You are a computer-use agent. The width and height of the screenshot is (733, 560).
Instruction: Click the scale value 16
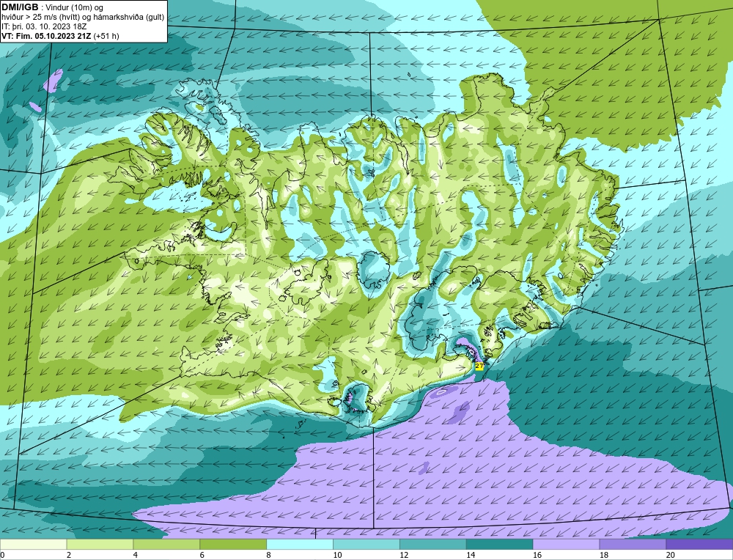[537, 555]
